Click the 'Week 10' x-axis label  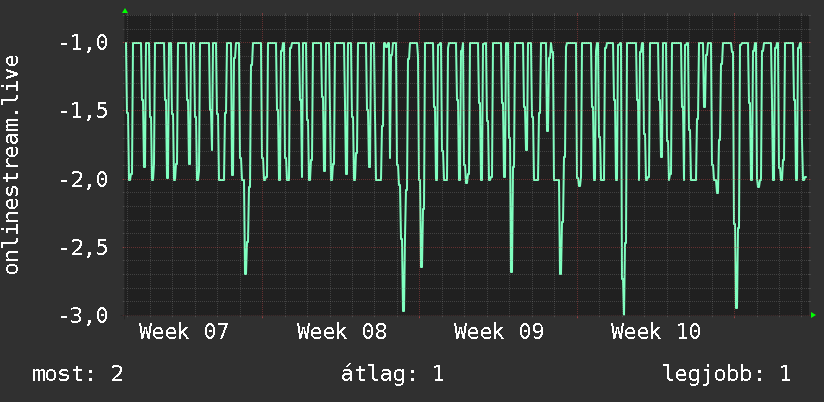(x=656, y=332)
